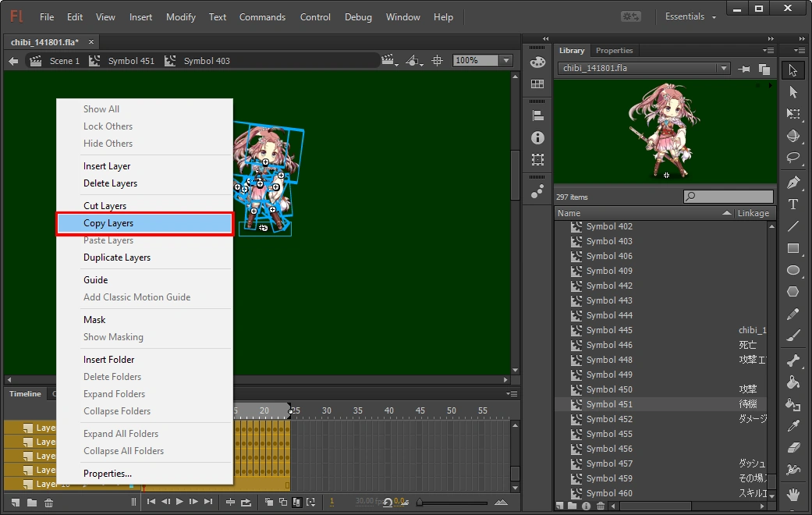The width and height of the screenshot is (812, 515).
Task: Select the Text tool
Action: coord(793,204)
